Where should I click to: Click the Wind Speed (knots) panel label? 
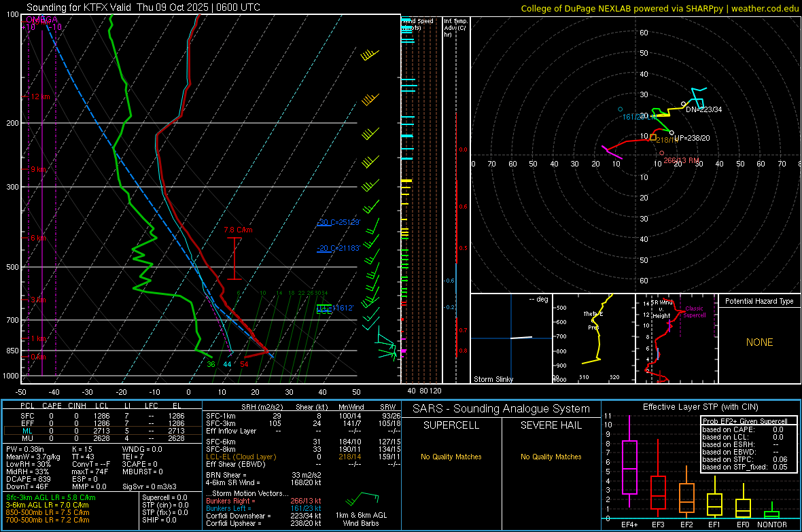click(417, 24)
